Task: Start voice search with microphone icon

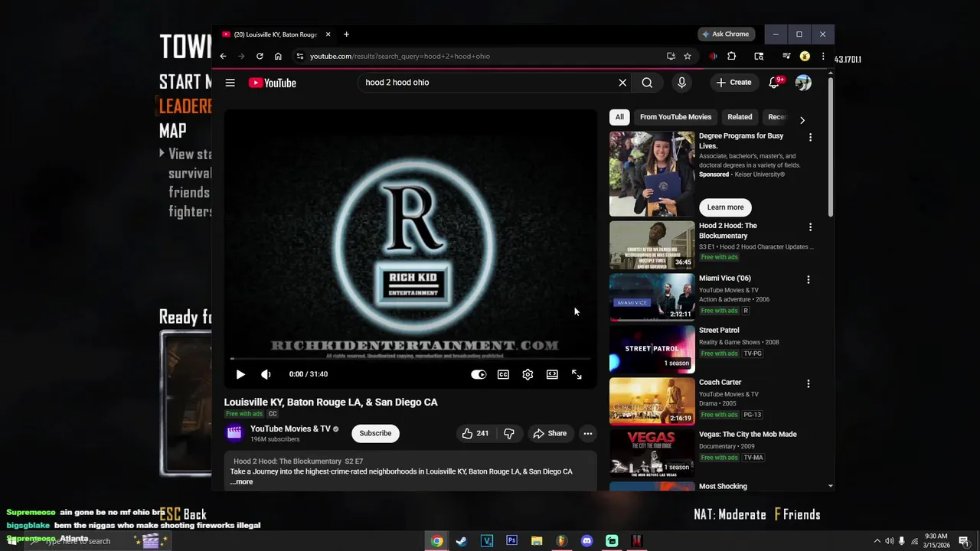Action: [681, 83]
